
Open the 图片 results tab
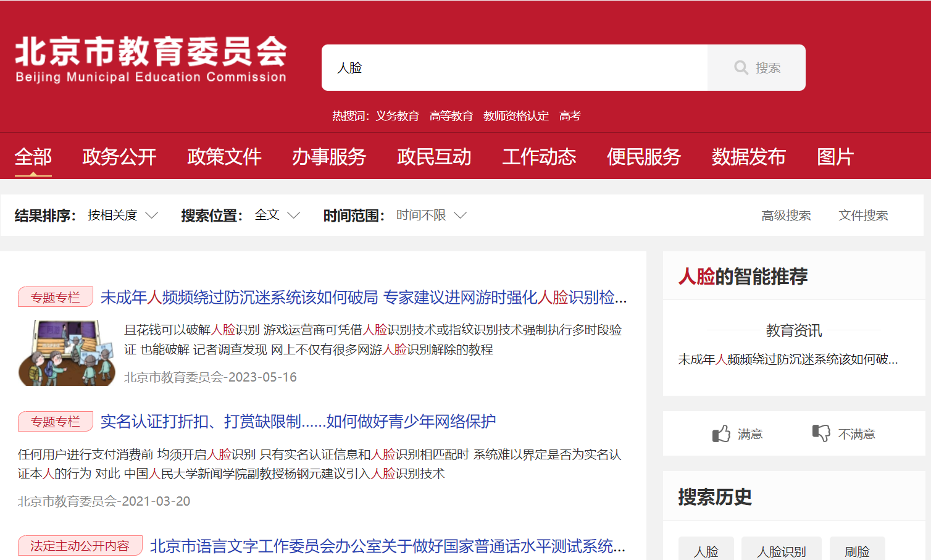[835, 157]
